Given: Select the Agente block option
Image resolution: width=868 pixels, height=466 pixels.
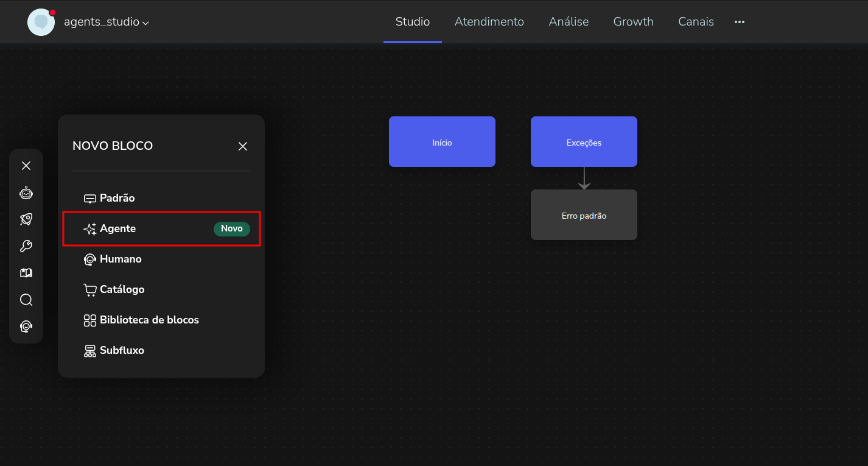Looking at the screenshot, I should (117, 228).
